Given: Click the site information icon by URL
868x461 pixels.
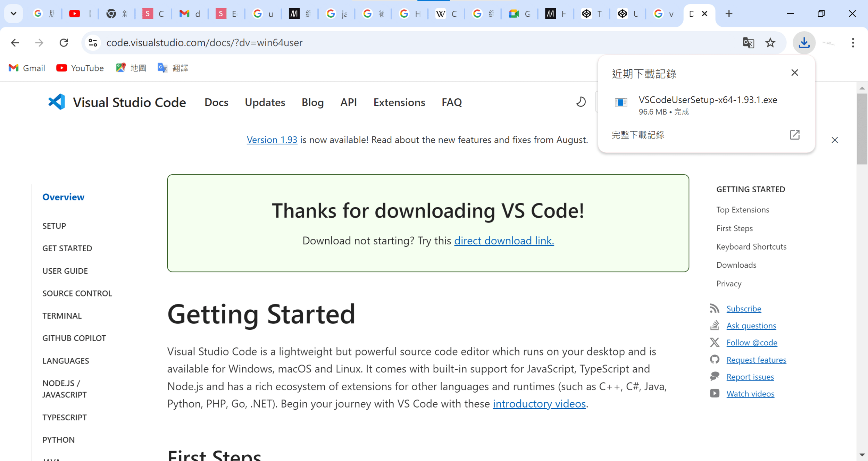Looking at the screenshot, I should click(93, 43).
